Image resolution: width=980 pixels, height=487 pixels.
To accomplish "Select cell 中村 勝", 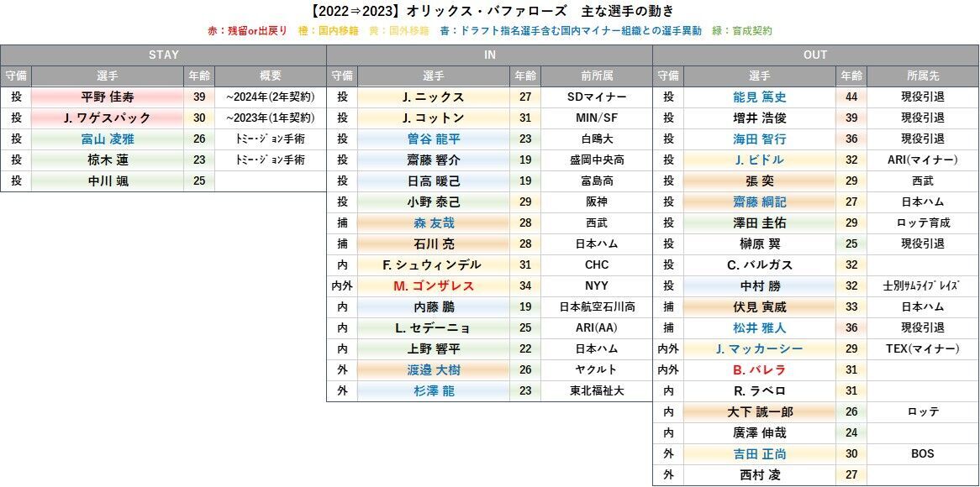I will (760, 286).
